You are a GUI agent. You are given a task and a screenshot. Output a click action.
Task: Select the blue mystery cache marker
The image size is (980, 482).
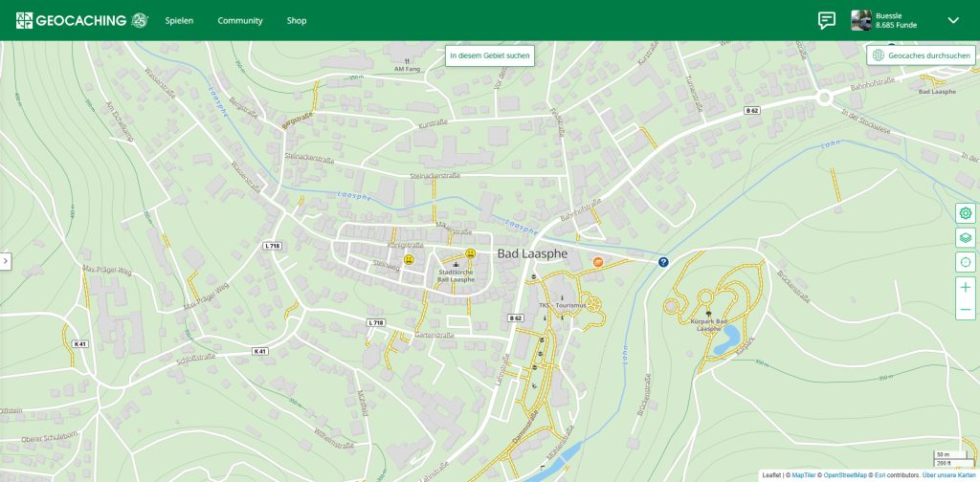point(663,261)
